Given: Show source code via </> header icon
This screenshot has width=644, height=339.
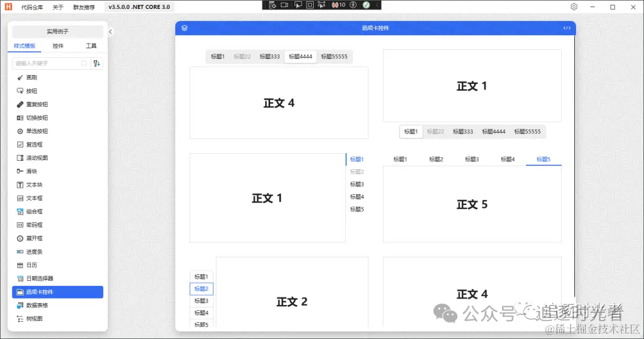Looking at the screenshot, I should tap(567, 28).
